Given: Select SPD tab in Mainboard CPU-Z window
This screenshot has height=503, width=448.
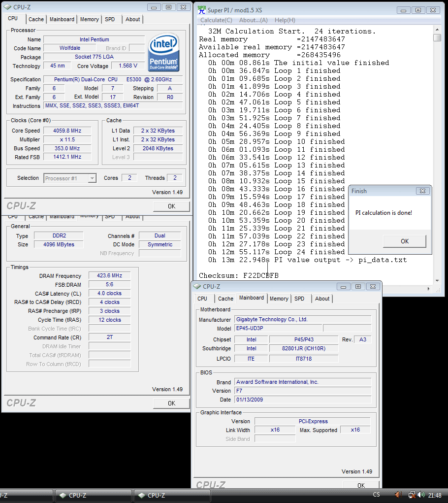Looking at the screenshot, I should click(299, 299).
